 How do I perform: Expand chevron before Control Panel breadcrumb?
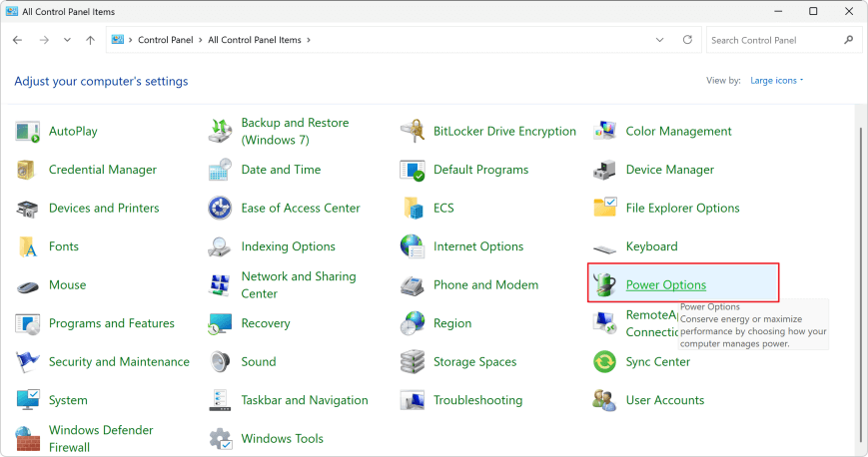131,40
